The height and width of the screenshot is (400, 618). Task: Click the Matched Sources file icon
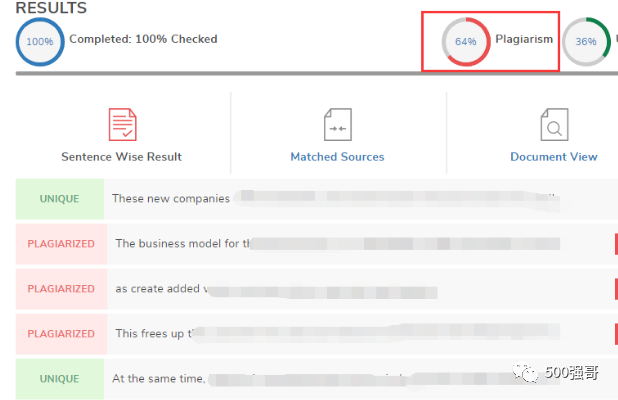coord(338,125)
